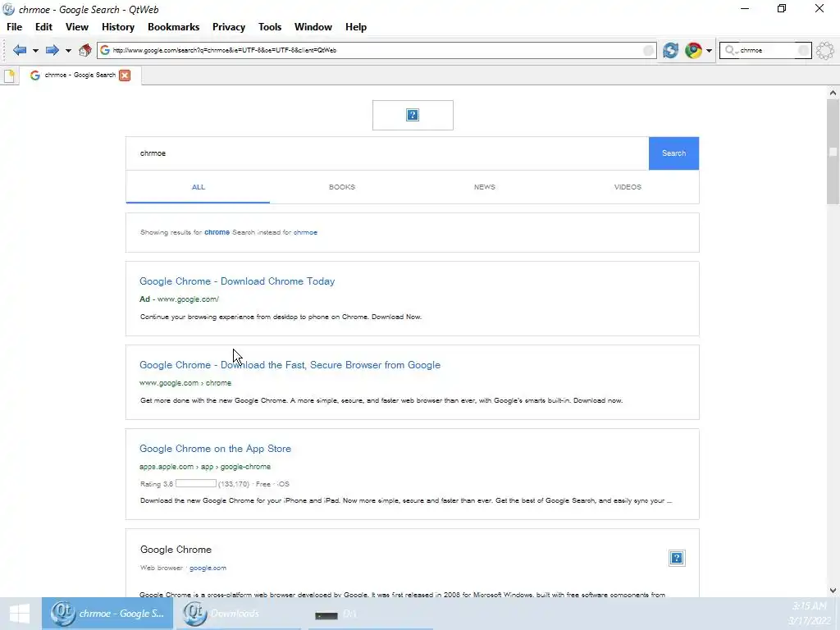This screenshot has height=630, width=840.
Task: Go to the Home page icon
Action: pyautogui.click(x=84, y=50)
